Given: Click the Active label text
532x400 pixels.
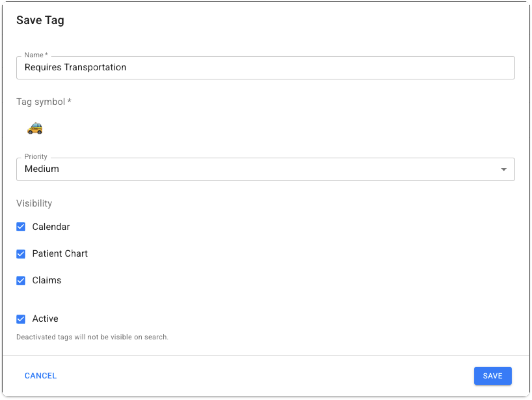Looking at the screenshot, I should (x=45, y=319).
